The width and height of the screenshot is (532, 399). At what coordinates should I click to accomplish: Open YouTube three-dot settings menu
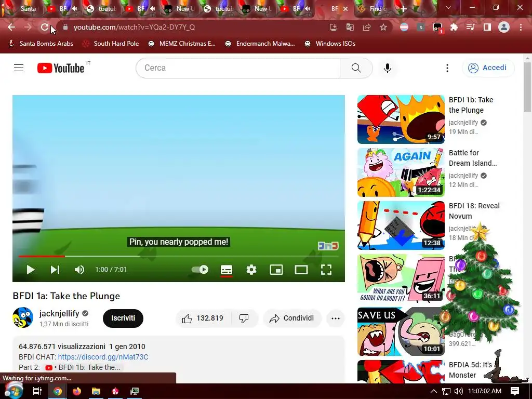coord(447,68)
